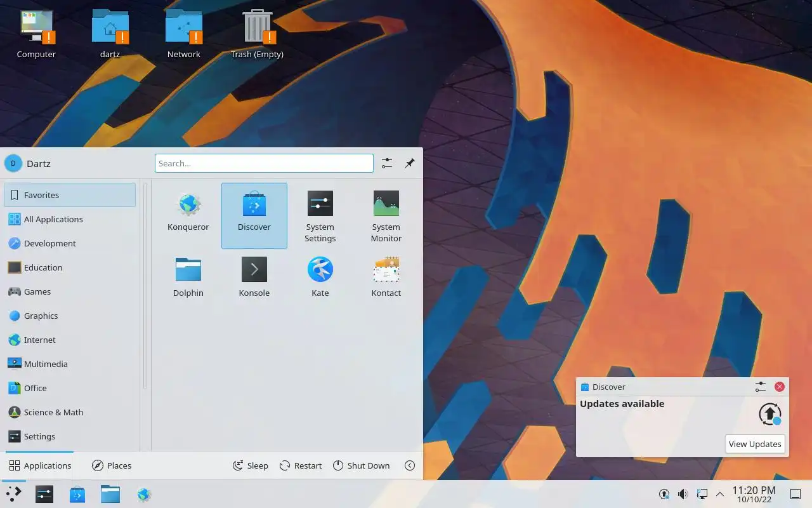Open Dolphin from taskbar
This screenshot has width=812, height=508.
click(110, 494)
